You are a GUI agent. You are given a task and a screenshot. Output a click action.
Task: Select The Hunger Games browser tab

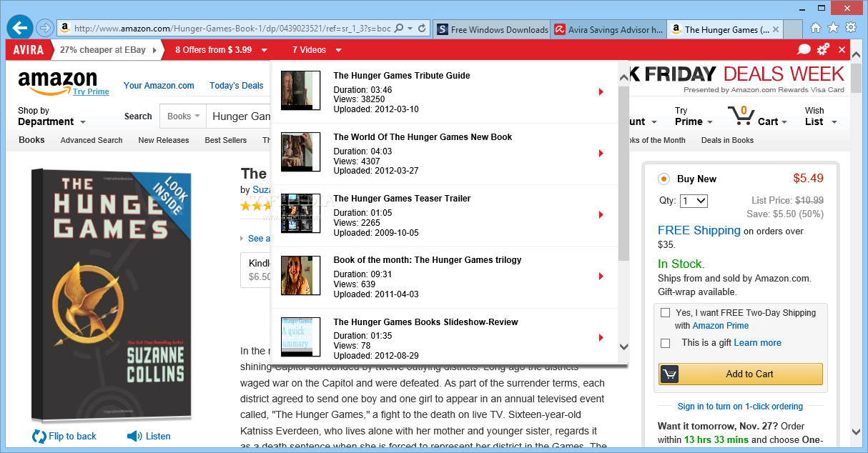point(725,29)
